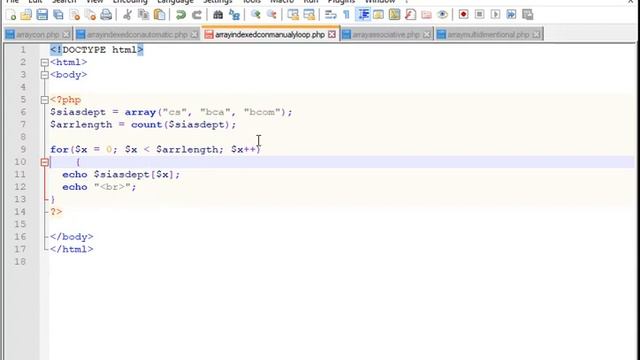Open the Function List panel icon
The image size is (640, 360).
410,15
